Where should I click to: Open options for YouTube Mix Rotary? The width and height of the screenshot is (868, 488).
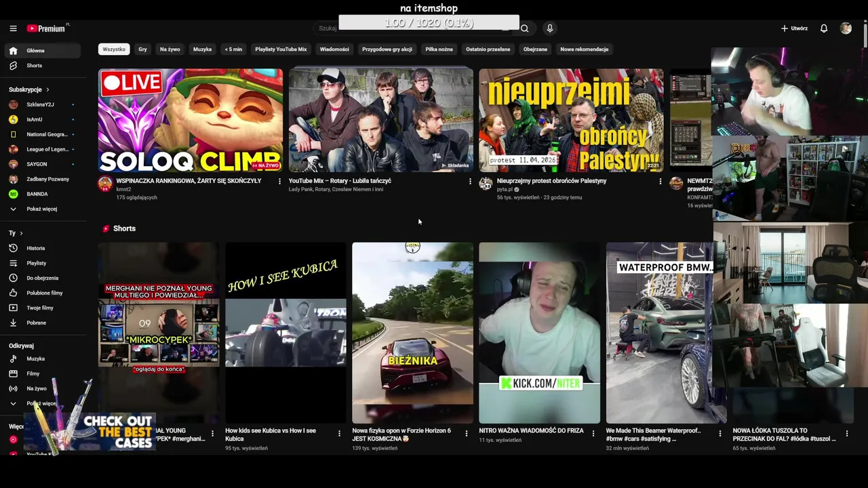(470, 182)
